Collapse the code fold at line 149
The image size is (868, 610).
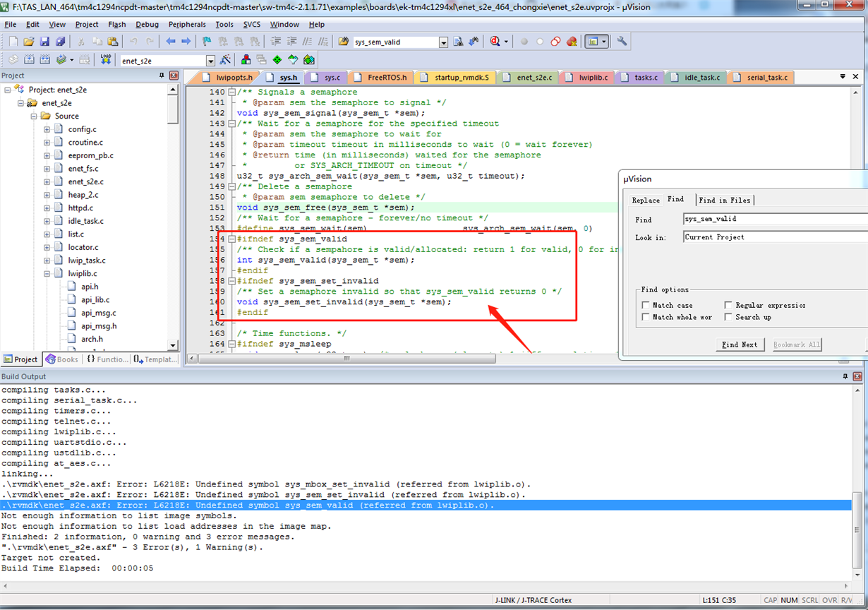[x=232, y=186]
